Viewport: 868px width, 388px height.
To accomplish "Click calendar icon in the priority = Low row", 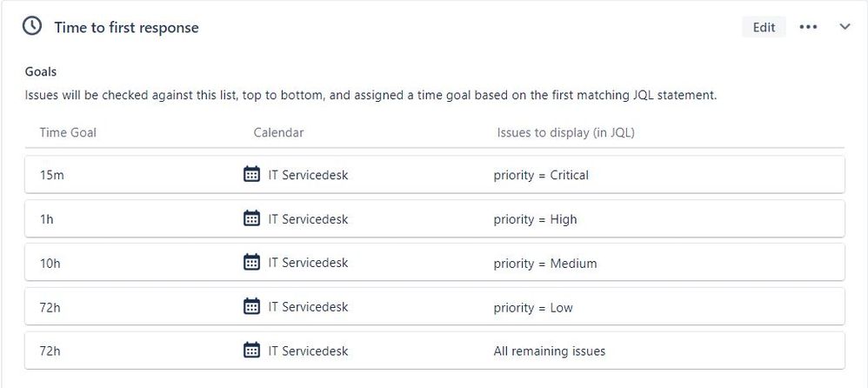I will point(252,305).
